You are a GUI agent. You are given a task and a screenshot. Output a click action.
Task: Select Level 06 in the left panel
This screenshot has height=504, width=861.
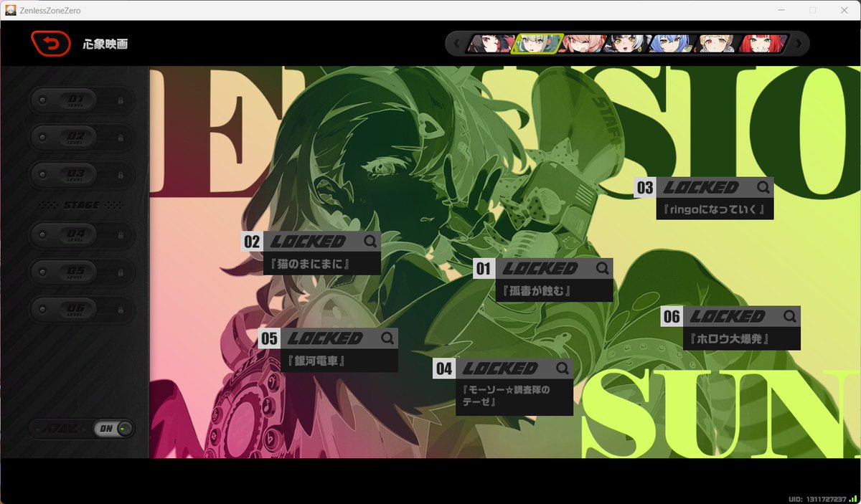coord(81,309)
